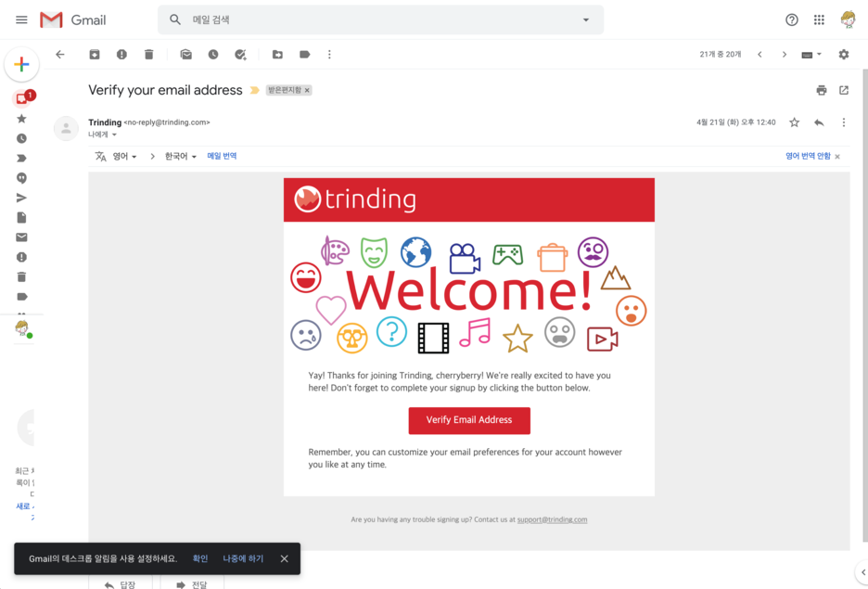Click 나중에 하기 on notification prompt

click(x=243, y=558)
